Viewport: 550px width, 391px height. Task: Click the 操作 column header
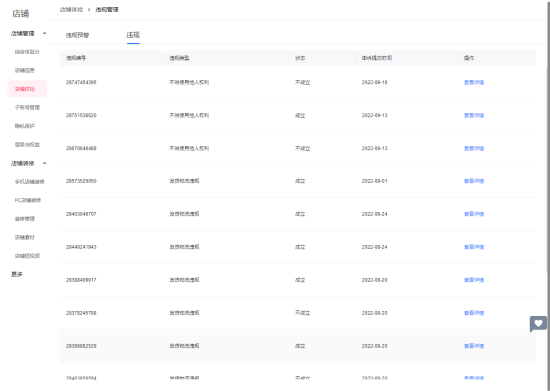tap(469, 58)
